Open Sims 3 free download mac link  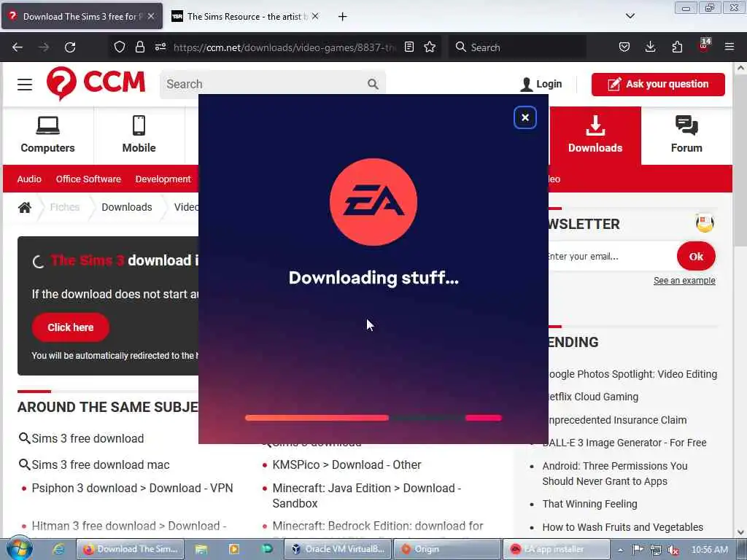(101, 464)
